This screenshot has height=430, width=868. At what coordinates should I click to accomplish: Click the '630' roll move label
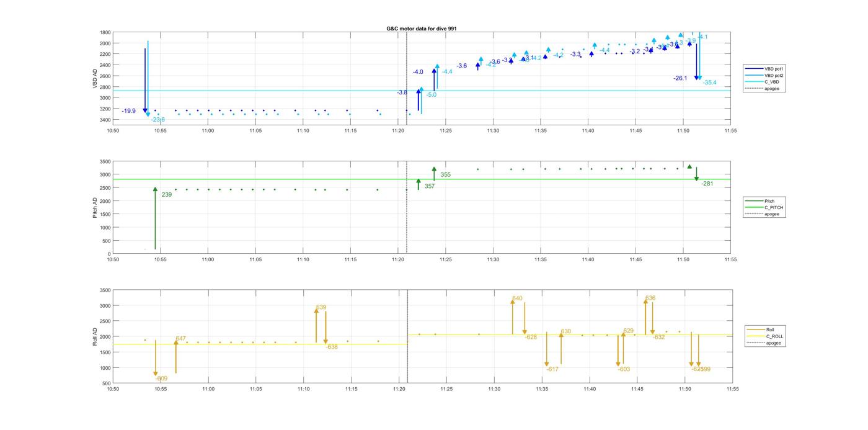tap(566, 332)
